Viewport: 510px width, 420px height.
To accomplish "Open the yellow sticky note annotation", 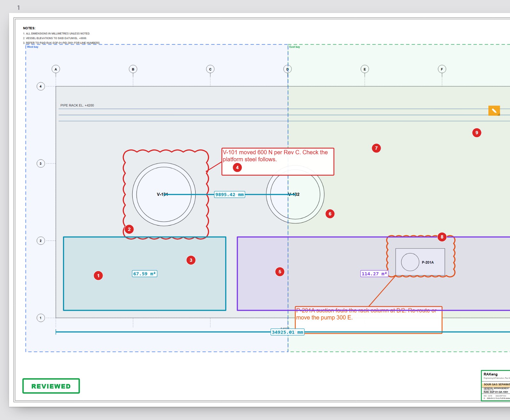I will tap(494, 111).
